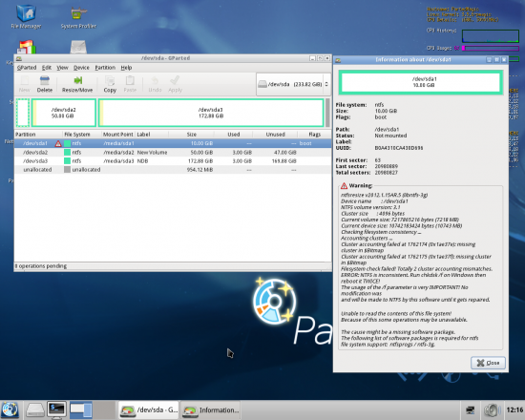The width and height of the screenshot is (525, 420).
Task: Open device selector /dev/sda dropdown
Action: (x=293, y=84)
